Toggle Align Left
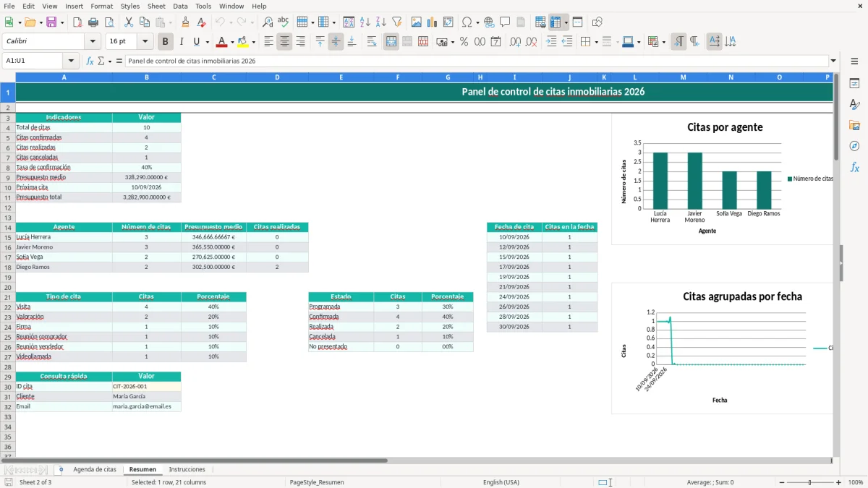 [268, 42]
